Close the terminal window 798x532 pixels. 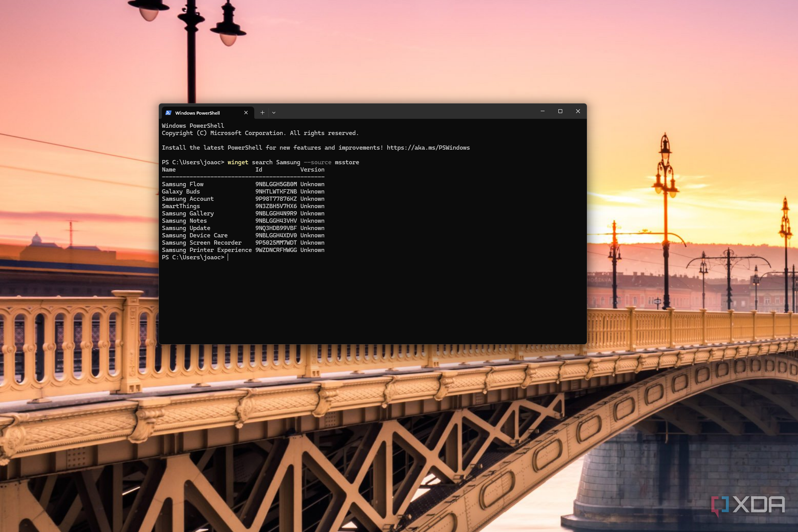click(578, 111)
